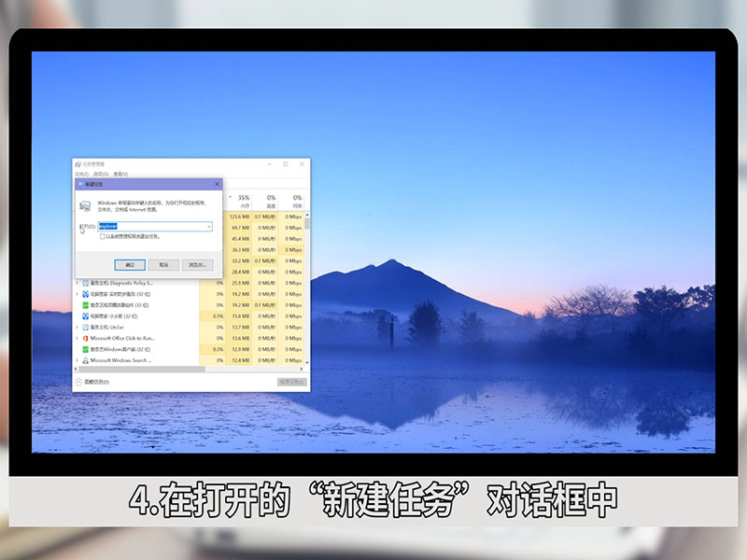
Task: Expand the Microsoft Office Click to Run row
Action: point(78,338)
